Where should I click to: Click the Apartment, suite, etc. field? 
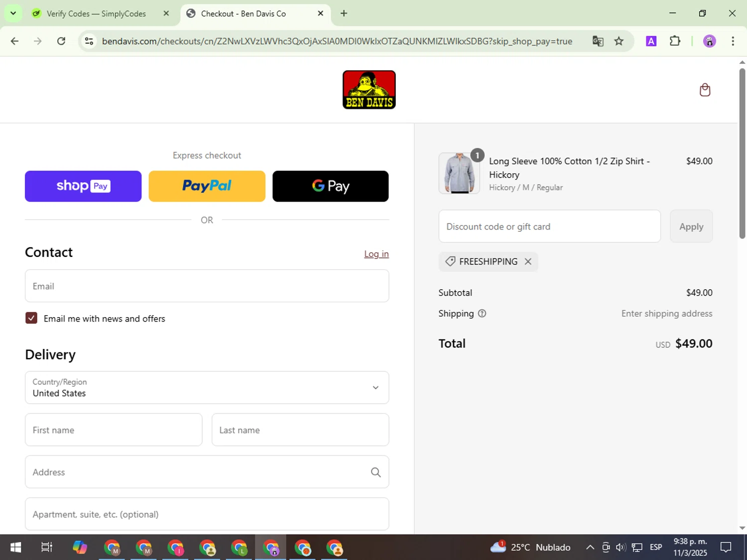click(x=207, y=514)
